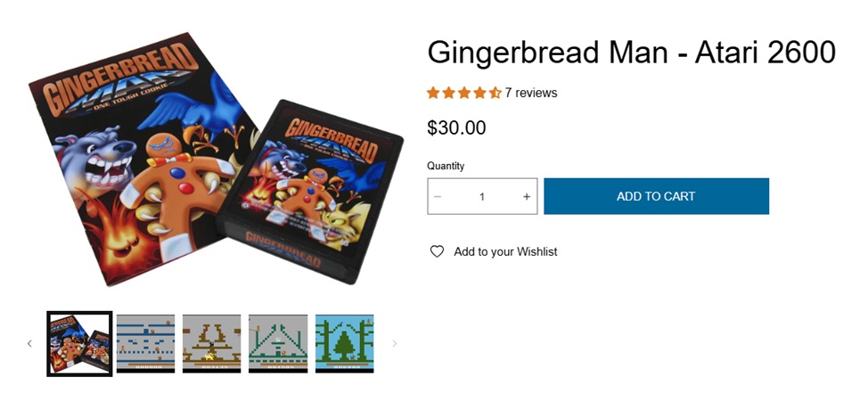Focus the quantity input field
This screenshot has height=401, width=868.
coord(482,197)
